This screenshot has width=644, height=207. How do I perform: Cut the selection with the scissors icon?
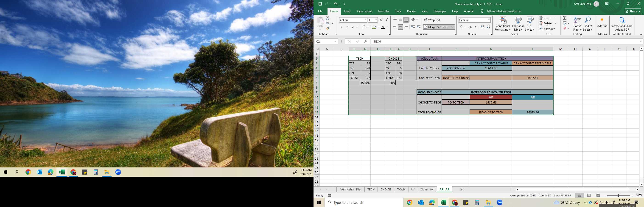click(328, 18)
